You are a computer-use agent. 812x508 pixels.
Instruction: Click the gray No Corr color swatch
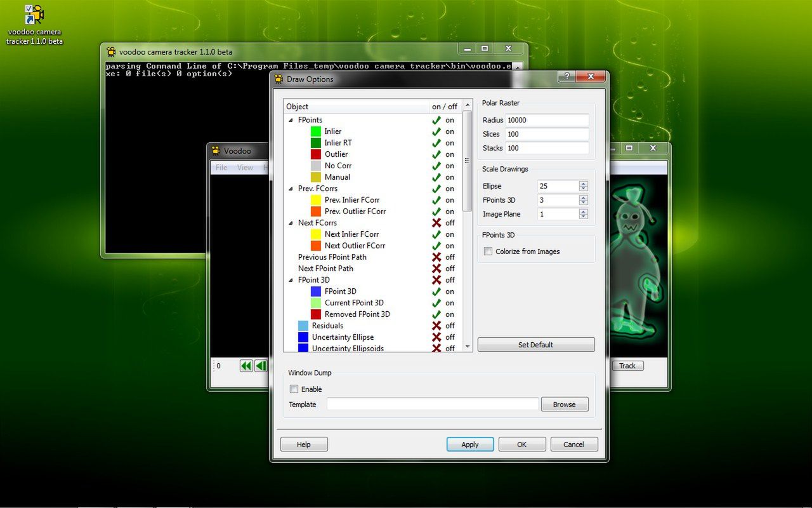(x=316, y=166)
